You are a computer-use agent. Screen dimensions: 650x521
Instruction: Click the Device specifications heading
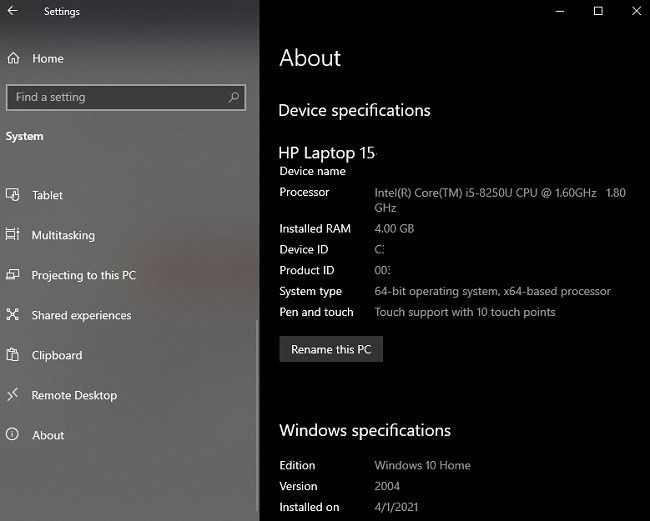point(354,111)
